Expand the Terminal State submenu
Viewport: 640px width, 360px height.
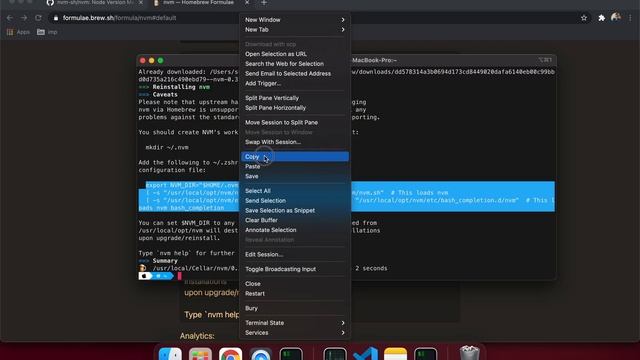click(x=294, y=323)
